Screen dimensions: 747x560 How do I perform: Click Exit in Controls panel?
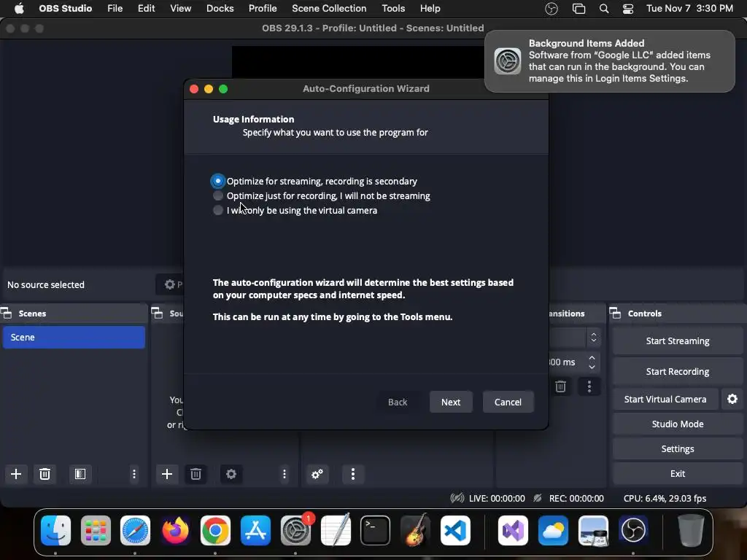pos(678,473)
